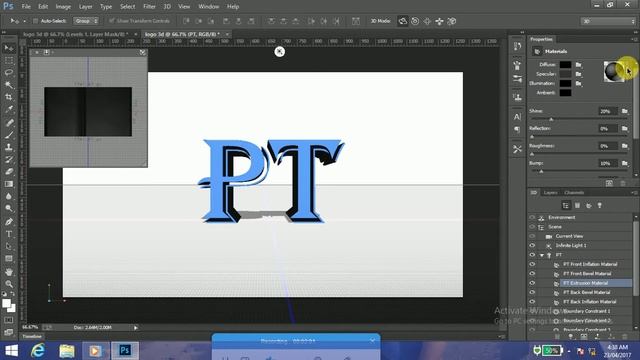Activate the Roll 3D Object mode icon
Viewport: 640px width, 360px height.
pos(415,21)
